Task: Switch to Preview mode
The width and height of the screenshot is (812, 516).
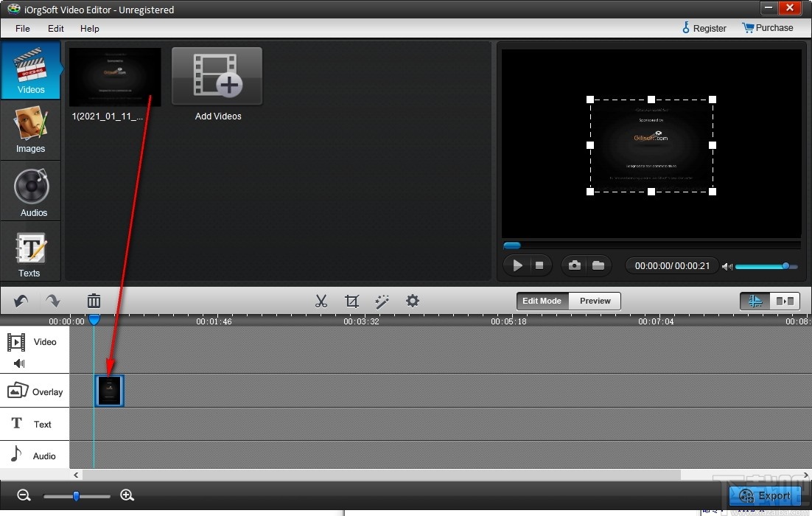Action: pos(595,301)
